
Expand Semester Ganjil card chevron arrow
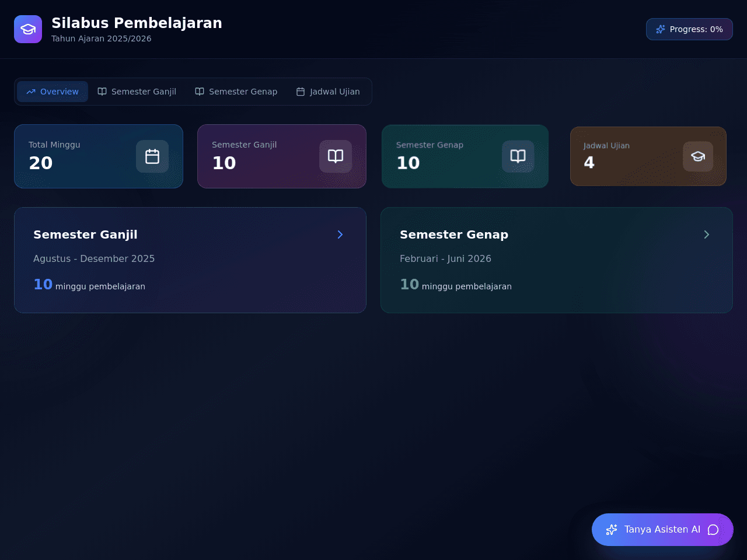[340, 235]
